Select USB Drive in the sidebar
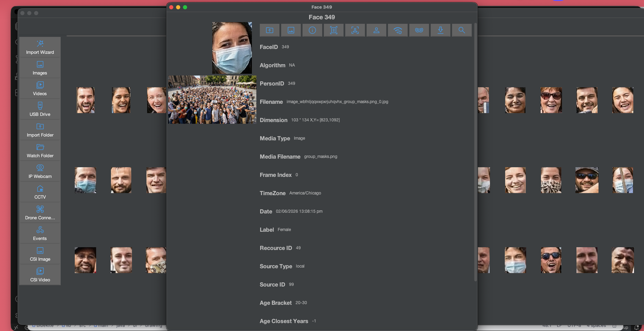 (x=40, y=109)
